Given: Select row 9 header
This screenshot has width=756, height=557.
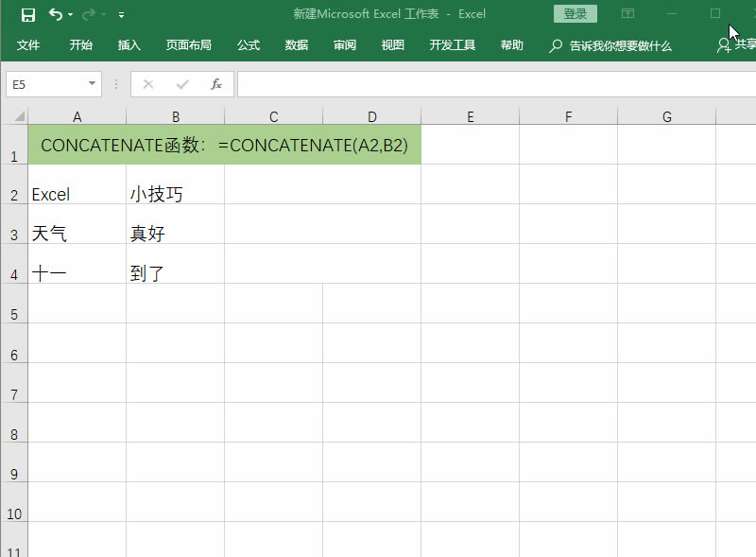Looking at the screenshot, I should tap(14, 462).
